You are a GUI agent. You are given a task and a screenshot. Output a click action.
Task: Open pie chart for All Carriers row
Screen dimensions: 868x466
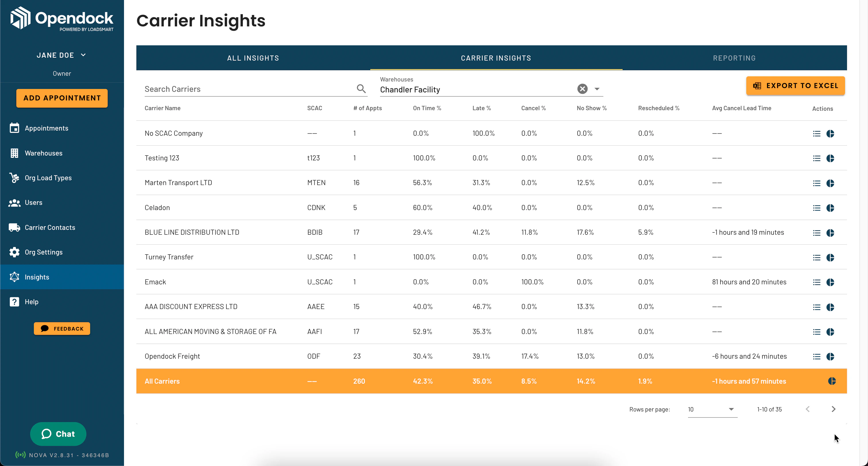(x=832, y=381)
